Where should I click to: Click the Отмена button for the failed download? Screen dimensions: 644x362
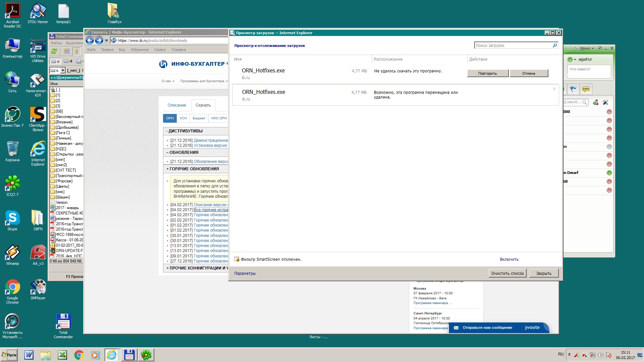[x=529, y=73]
